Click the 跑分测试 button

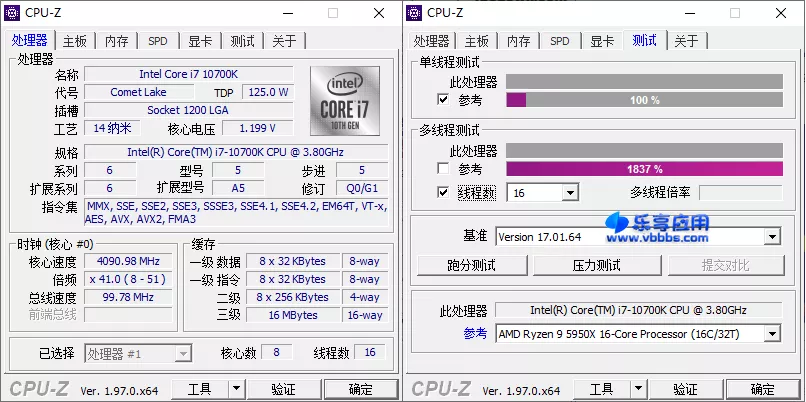pos(472,265)
